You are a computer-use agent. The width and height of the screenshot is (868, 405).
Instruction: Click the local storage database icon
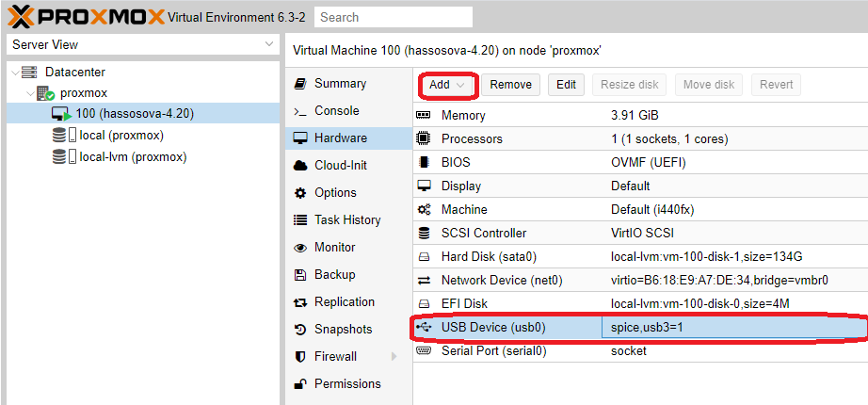pos(59,136)
